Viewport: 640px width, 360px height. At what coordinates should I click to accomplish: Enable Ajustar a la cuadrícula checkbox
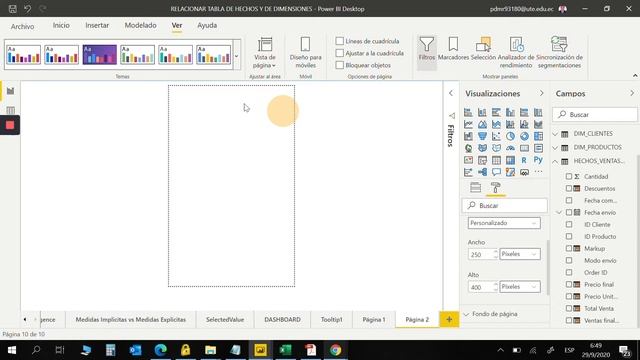[x=340, y=53]
